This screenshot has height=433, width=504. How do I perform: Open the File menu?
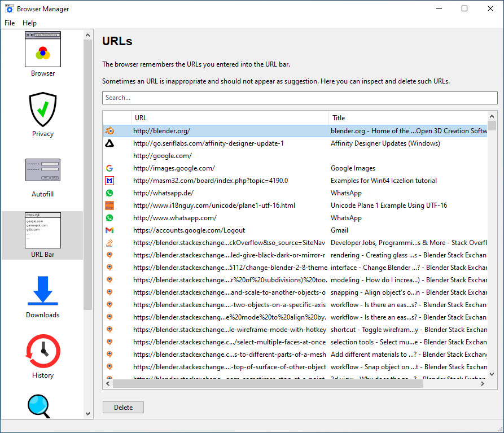(10, 23)
